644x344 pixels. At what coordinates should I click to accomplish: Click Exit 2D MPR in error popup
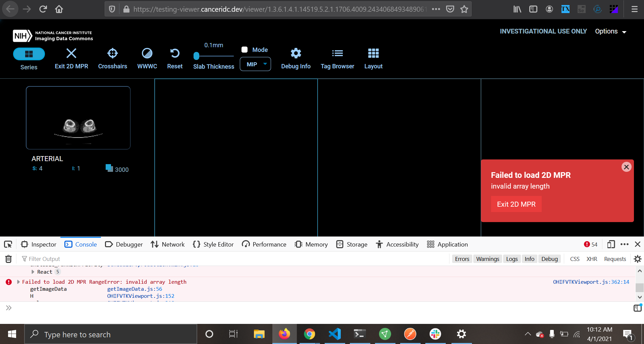[516, 204]
